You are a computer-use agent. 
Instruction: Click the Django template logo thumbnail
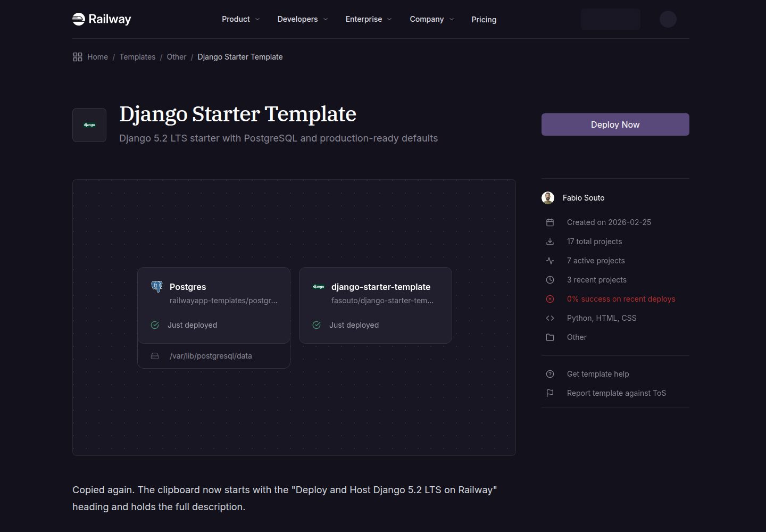coord(89,125)
